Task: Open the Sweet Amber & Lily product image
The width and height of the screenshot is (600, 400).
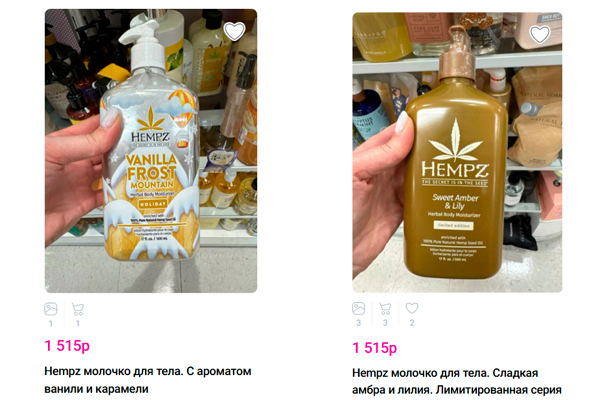Action: click(457, 152)
